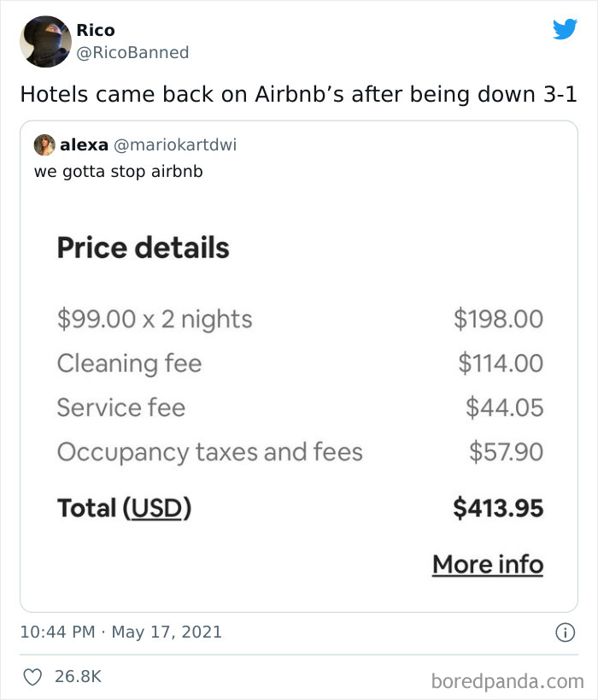Click alexa's small profile picture
The height and width of the screenshot is (700, 598).
(x=46, y=144)
